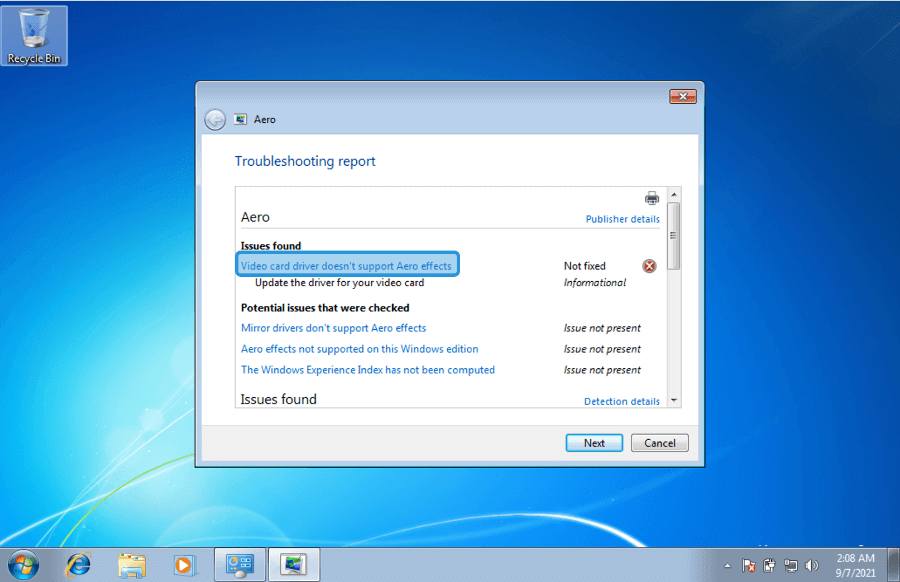Open 'Mirror drivers don't support Aero effects'

click(x=333, y=328)
